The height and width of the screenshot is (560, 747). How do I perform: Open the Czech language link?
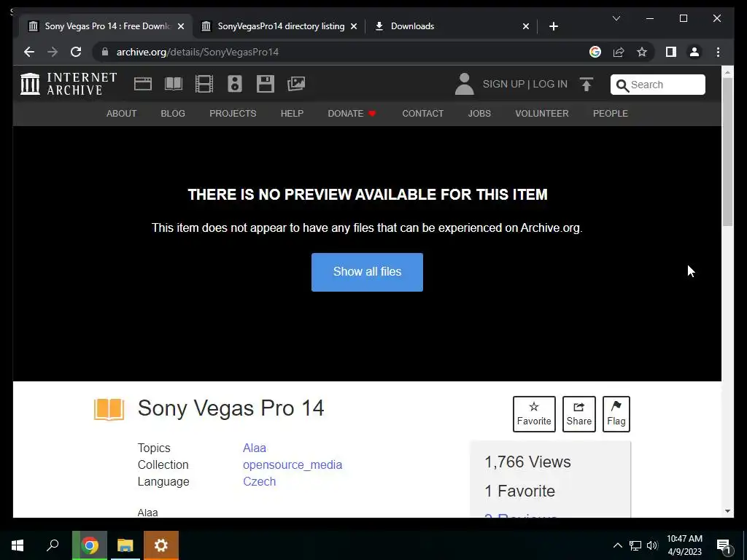click(259, 481)
